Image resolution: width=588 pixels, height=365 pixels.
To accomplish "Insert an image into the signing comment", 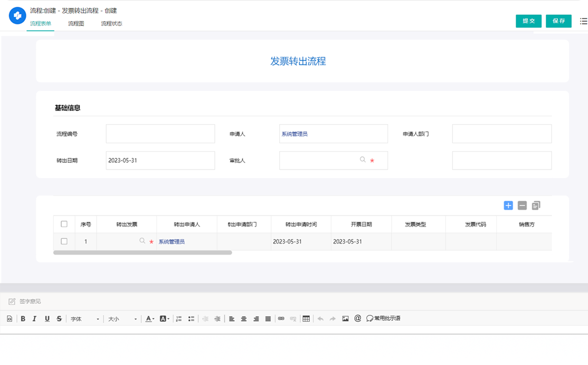I will pos(345,319).
